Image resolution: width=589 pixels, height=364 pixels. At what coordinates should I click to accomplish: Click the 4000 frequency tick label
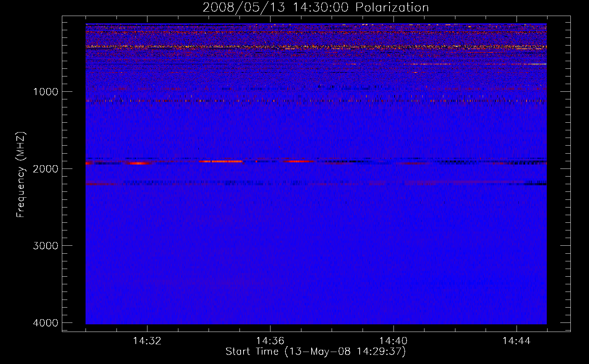point(46,323)
